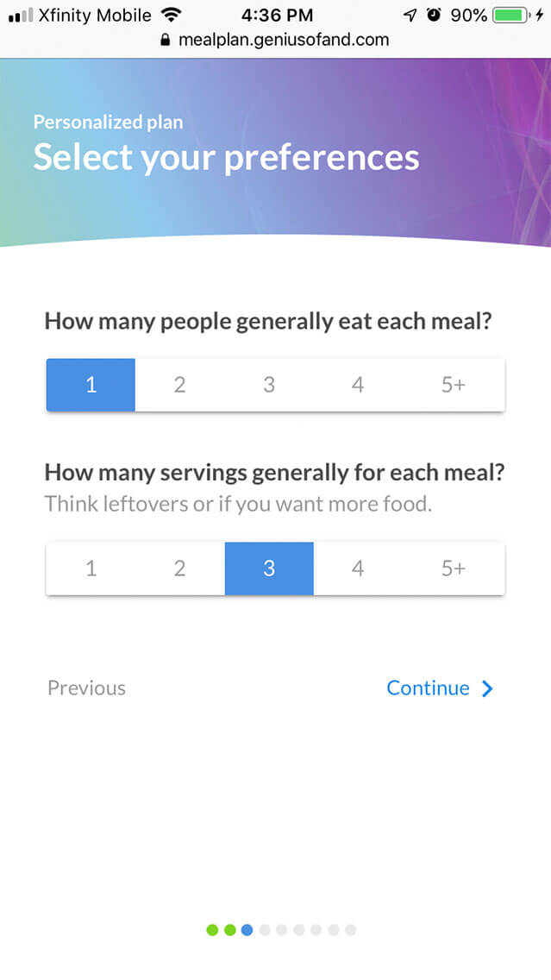Screen dimensions: 551x980
Task: Pick 3 servings for each meal
Action: coord(269,569)
